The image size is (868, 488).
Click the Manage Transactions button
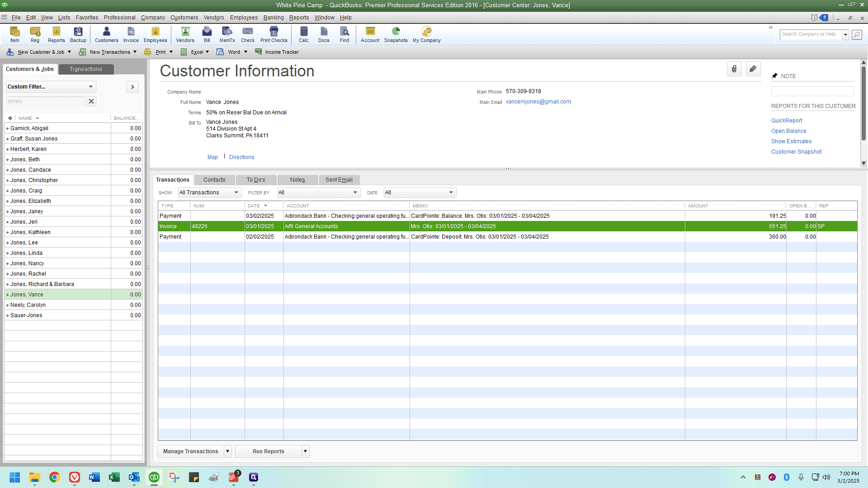pyautogui.click(x=191, y=451)
